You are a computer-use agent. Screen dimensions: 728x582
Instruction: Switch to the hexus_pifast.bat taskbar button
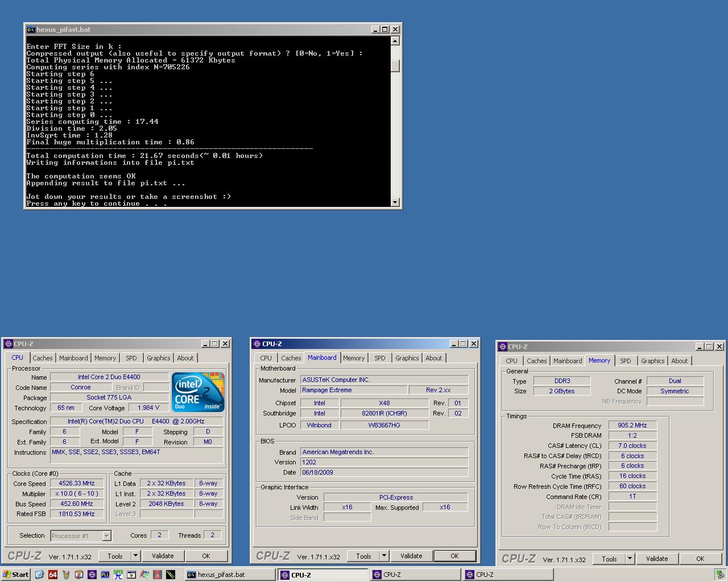pyautogui.click(x=229, y=575)
